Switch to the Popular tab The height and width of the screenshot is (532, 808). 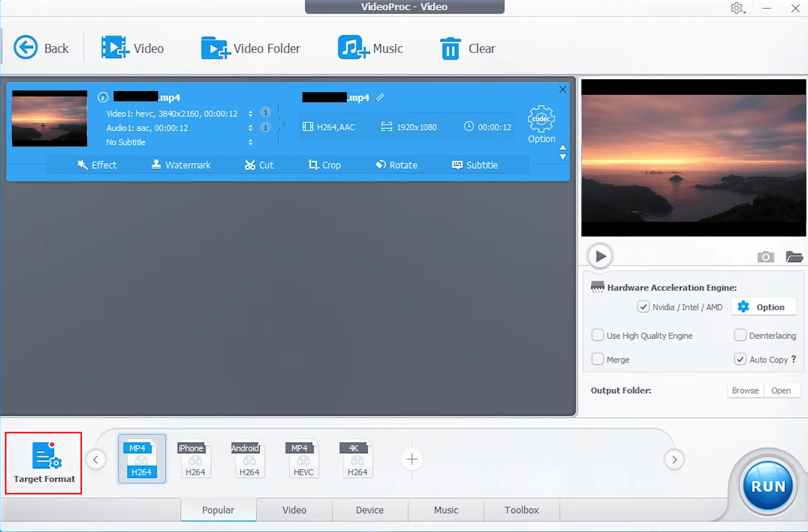point(218,510)
